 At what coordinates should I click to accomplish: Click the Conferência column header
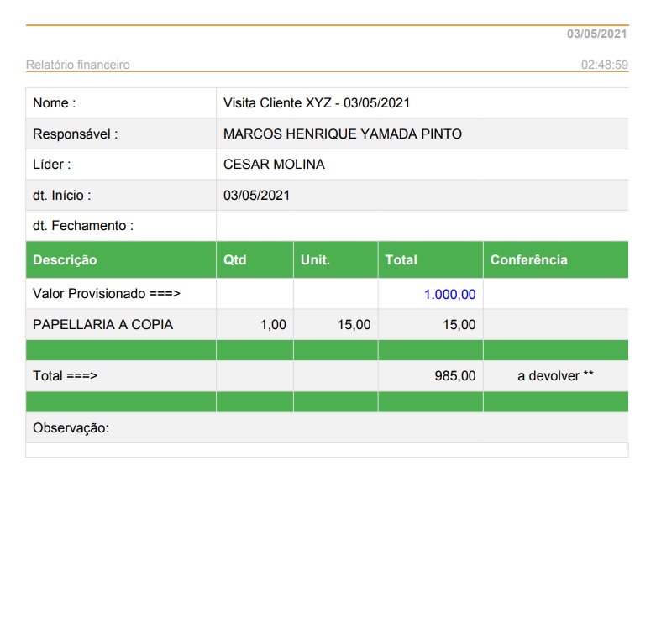[528, 260]
